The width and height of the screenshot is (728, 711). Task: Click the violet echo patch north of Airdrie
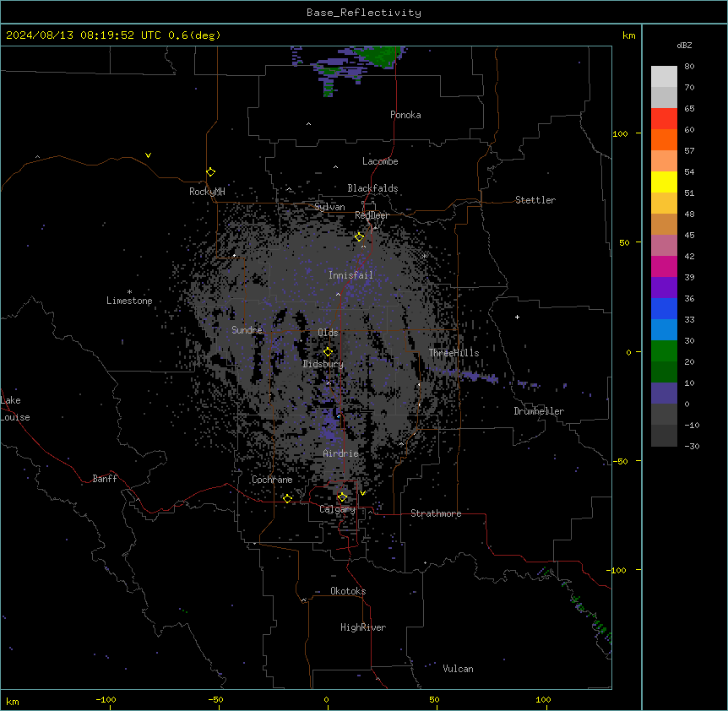point(331,426)
